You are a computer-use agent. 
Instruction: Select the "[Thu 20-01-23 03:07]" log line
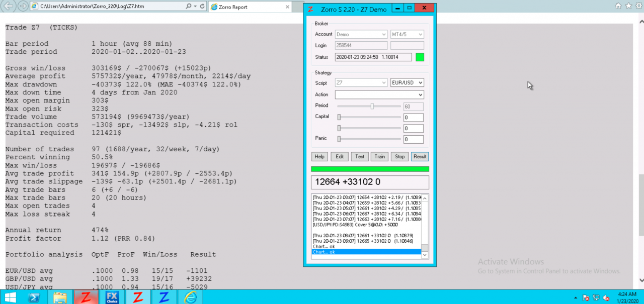coord(366,198)
